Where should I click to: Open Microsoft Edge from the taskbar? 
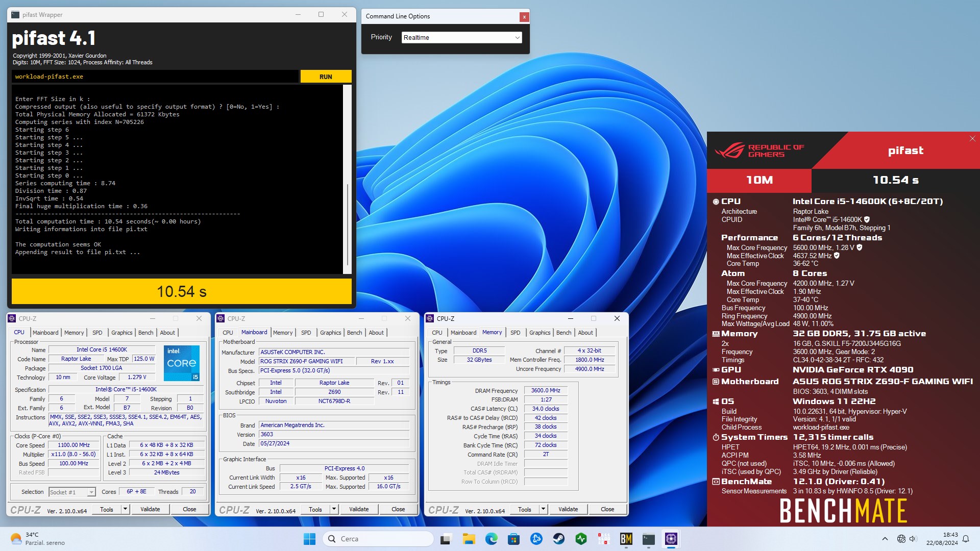pos(491,539)
